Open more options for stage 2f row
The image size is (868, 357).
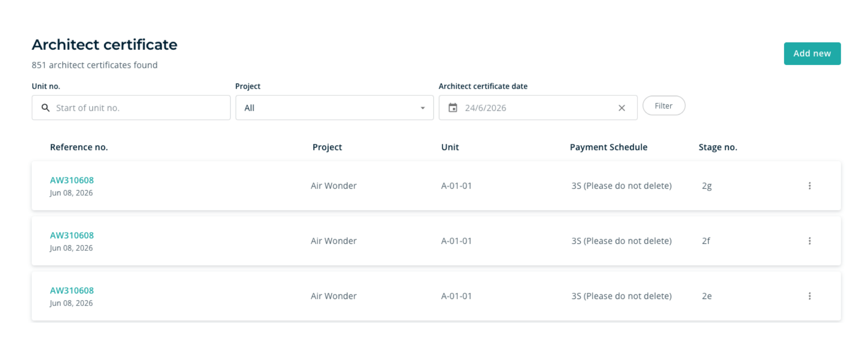coord(810,241)
